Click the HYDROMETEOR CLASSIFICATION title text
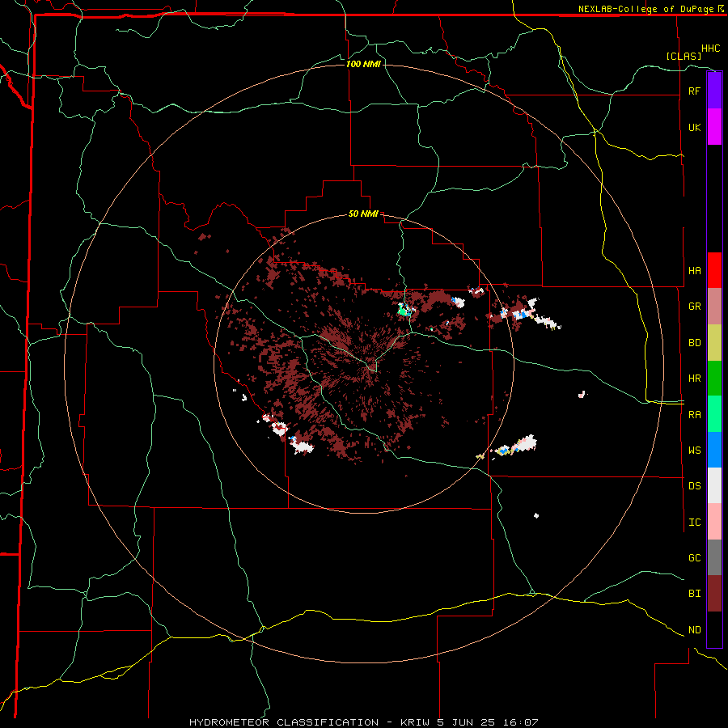728x728 pixels. pos(284,722)
